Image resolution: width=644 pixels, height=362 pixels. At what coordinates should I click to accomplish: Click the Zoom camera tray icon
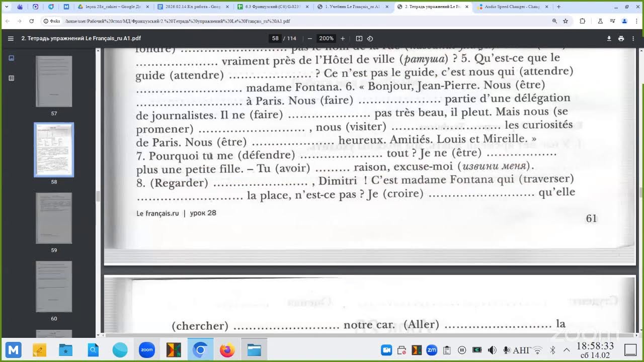point(386,350)
